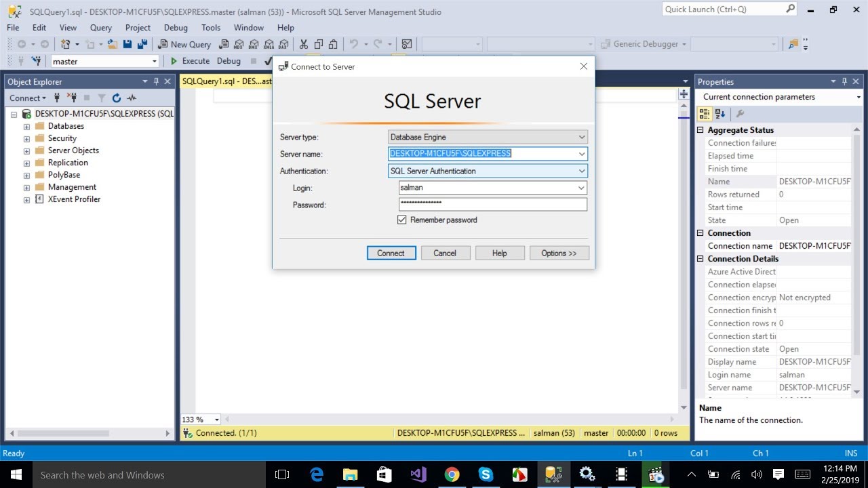868x488 pixels.
Task: Click the Undo arrow icon
Action: (x=353, y=44)
